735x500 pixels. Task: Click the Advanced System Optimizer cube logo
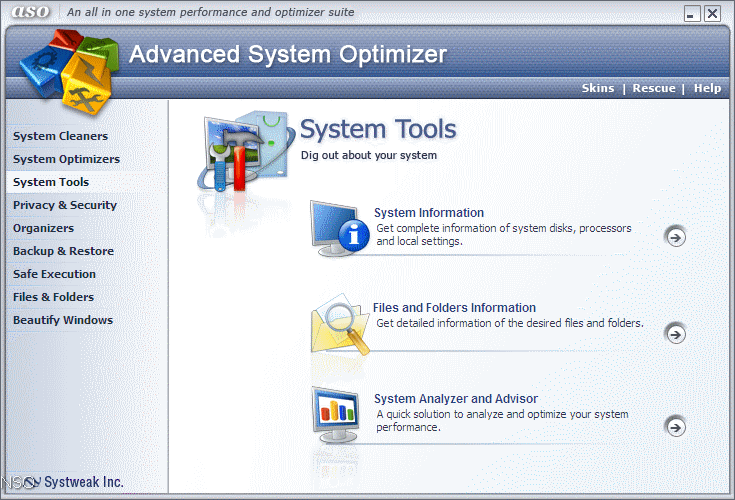[69, 72]
